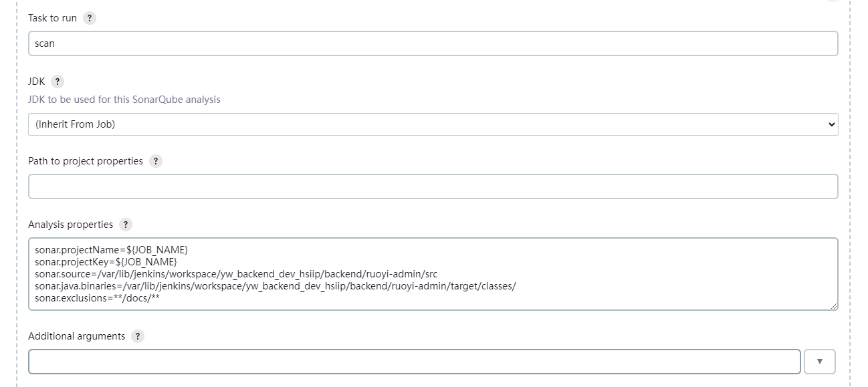This screenshot has width=868, height=387.
Task: Click the JDK SonarQube analysis description text
Action: click(124, 100)
